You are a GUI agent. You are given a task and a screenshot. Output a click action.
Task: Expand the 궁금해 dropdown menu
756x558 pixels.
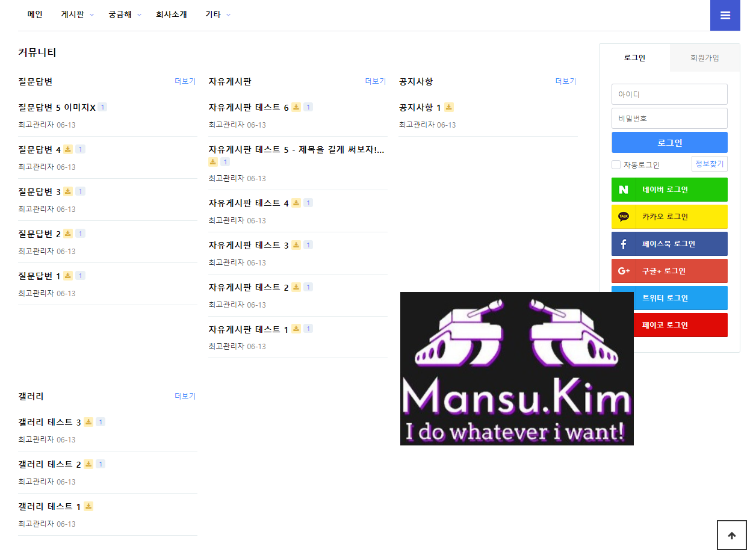coord(125,14)
